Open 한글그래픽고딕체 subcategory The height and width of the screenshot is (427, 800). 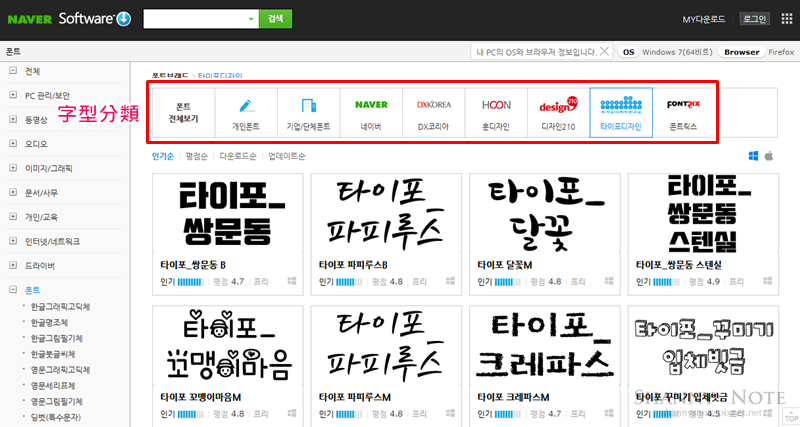60,307
